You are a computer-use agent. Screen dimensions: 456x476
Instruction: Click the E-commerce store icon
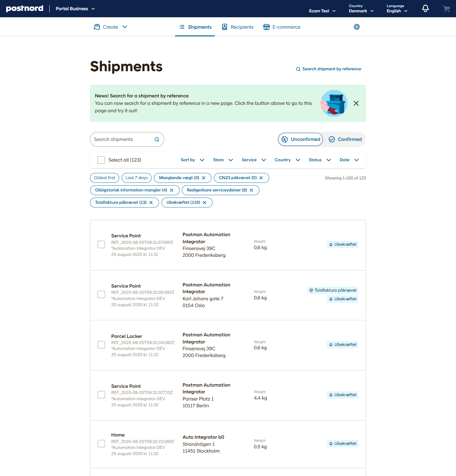pos(267,27)
